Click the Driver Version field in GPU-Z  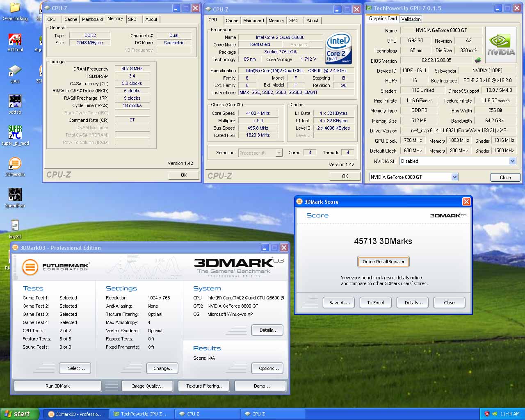coord(458,130)
